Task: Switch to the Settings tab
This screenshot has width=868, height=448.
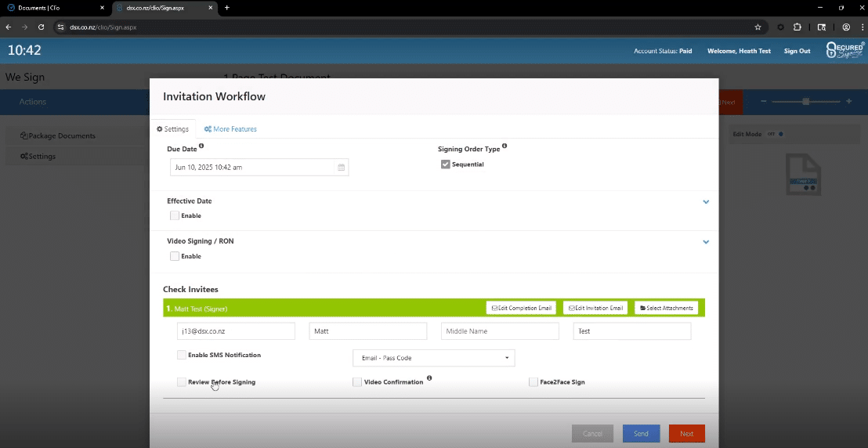Action: [172, 129]
